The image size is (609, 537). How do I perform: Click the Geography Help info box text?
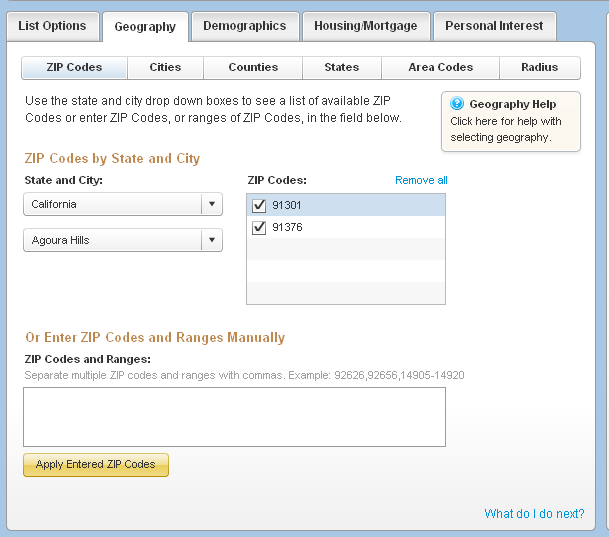tap(506, 129)
